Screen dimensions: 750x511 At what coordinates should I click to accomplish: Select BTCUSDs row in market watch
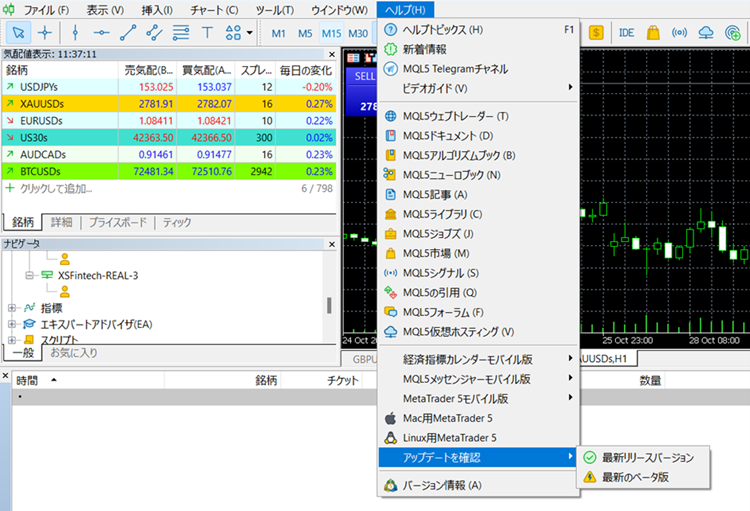coord(169,171)
